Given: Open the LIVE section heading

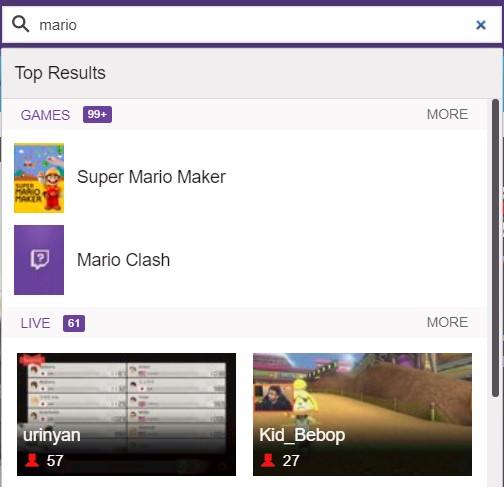Looking at the screenshot, I should [x=35, y=323].
